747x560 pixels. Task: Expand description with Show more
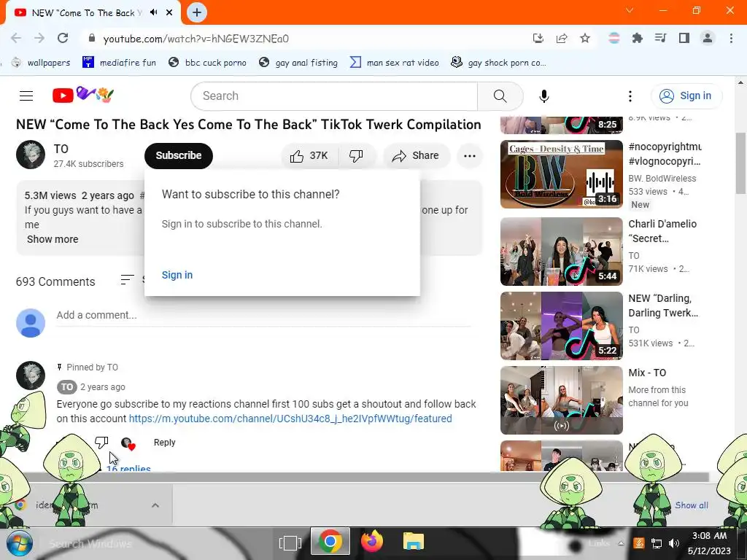[x=53, y=239]
